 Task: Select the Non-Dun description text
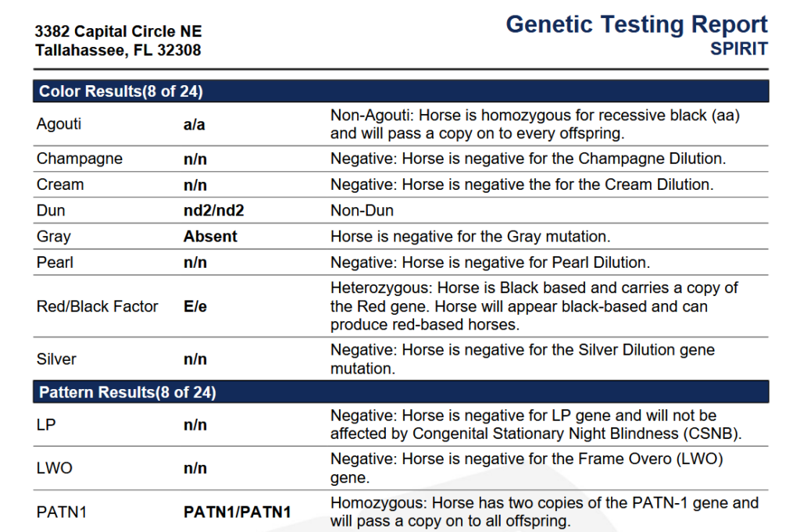point(362,211)
